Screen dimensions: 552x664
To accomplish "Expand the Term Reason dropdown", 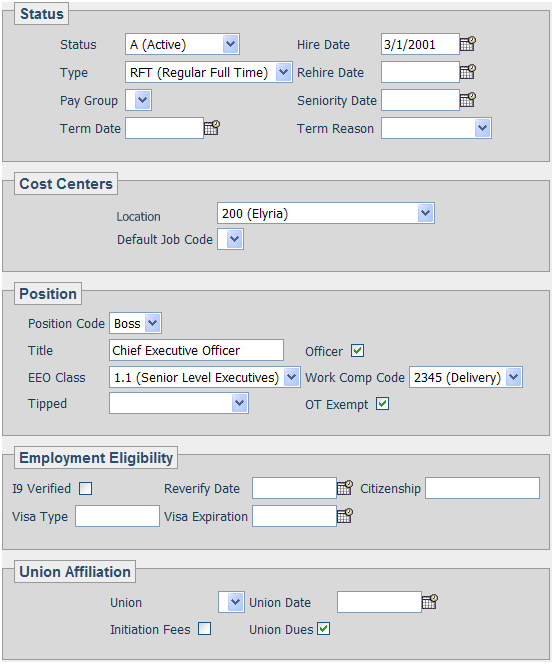I will pos(436,128).
